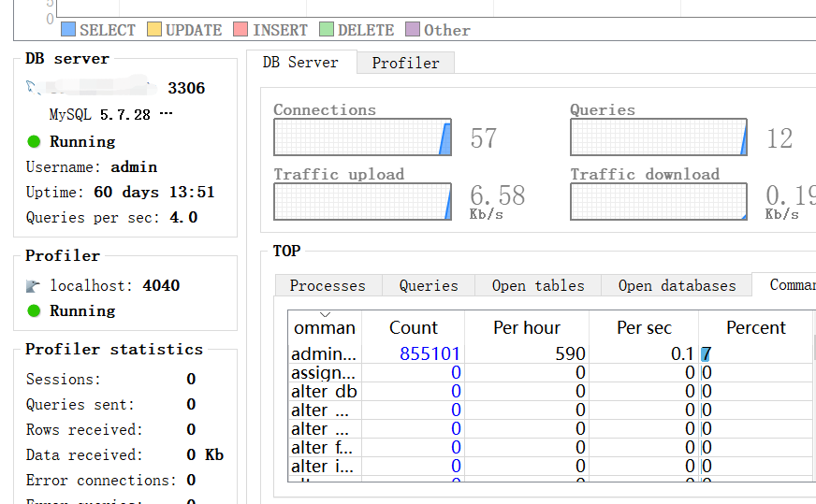Select the alter db command row
The height and width of the screenshot is (504, 816).
pyautogui.click(x=324, y=392)
